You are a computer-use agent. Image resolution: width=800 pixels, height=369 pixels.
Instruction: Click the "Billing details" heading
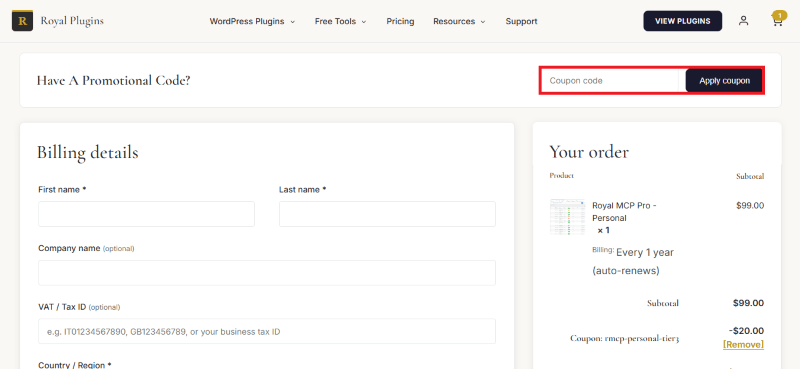(87, 152)
